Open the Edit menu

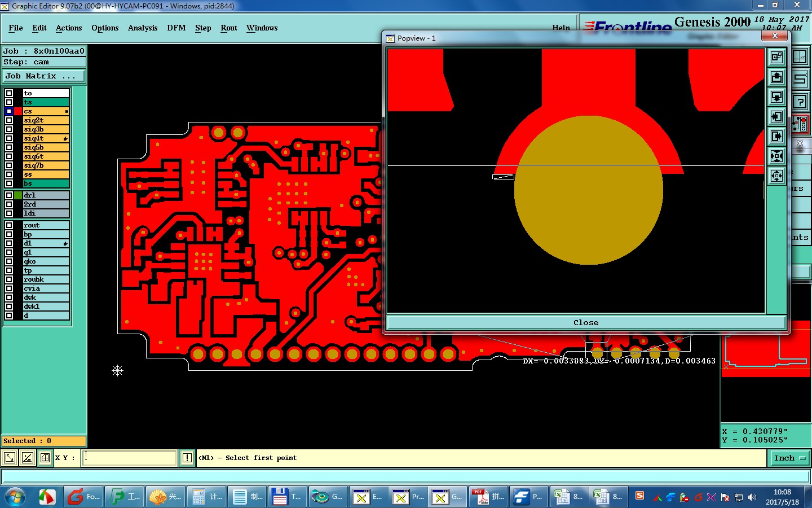pyautogui.click(x=39, y=28)
